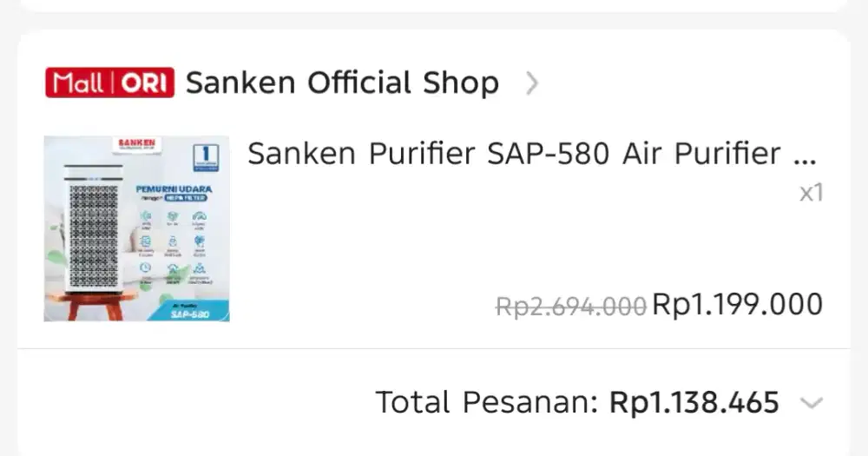Click the Mall ORI badge

(110, 83)
